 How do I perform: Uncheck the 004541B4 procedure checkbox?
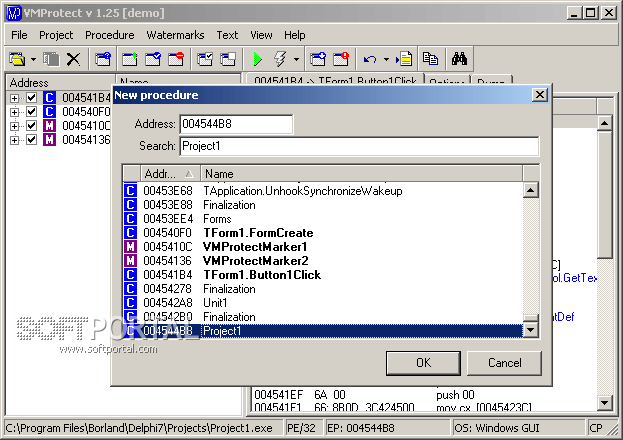[32, 98]
